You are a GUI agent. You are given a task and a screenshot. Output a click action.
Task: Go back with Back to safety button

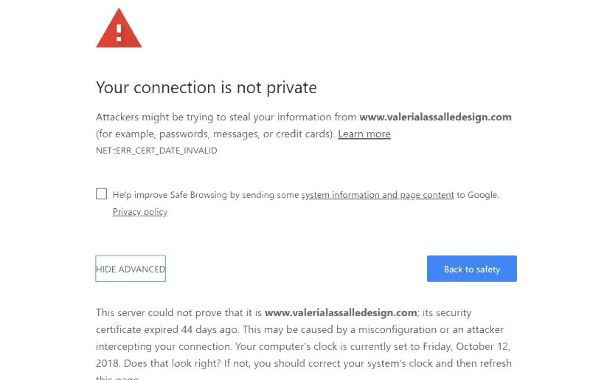472,269
